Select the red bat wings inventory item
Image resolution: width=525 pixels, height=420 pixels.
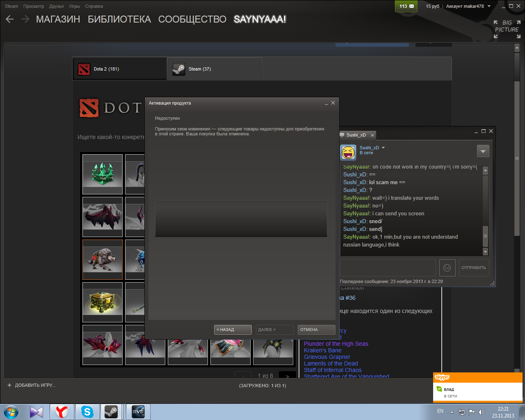pyautogui.click(x=103, y=217)
